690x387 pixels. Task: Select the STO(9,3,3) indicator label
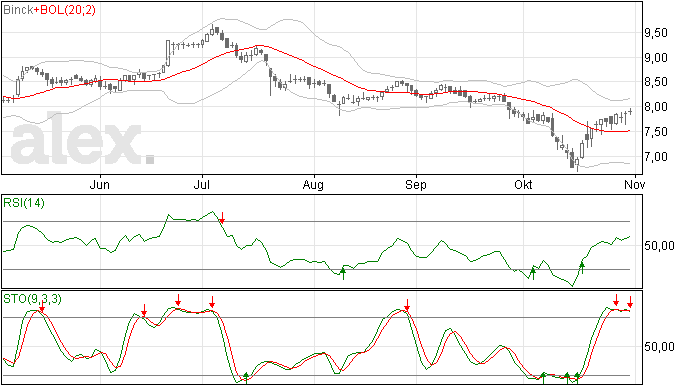[32, 299]
